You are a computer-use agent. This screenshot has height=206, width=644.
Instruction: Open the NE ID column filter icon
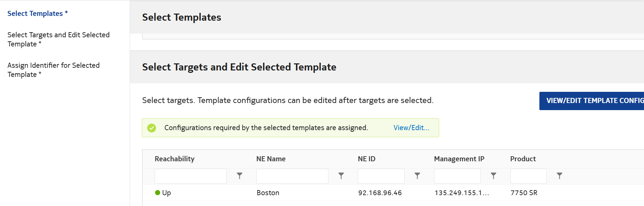417,176
